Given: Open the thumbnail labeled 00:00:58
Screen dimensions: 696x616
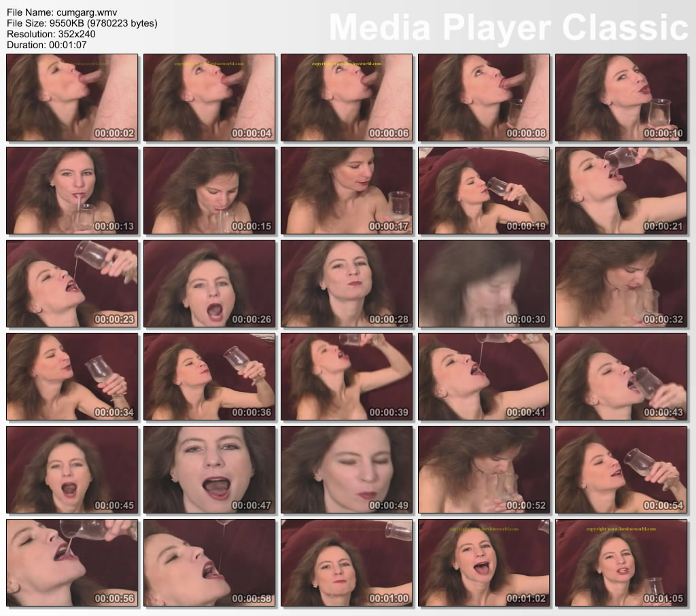Looking at the screenshot, I should click(x=209, y=563).
